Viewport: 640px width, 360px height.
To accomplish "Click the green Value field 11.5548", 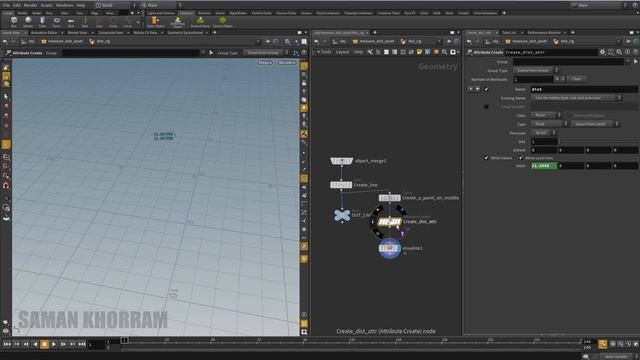I will (544, 166).
